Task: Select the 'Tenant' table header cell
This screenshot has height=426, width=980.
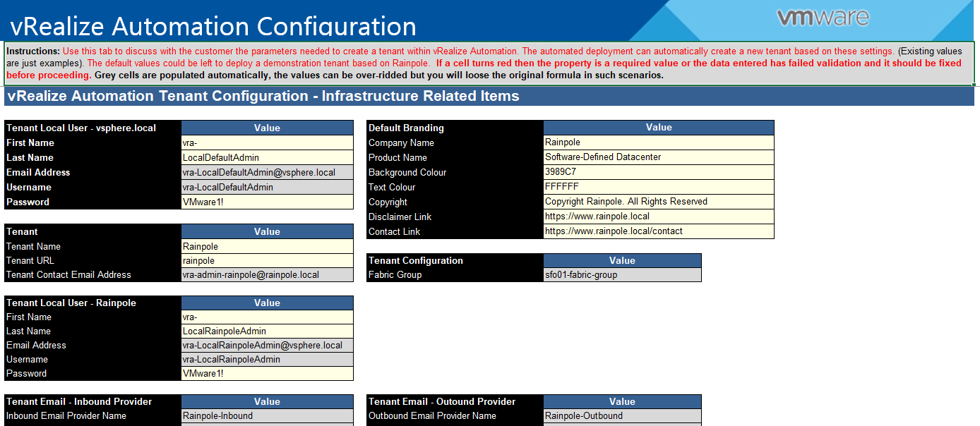Action: tap(92, 231)
